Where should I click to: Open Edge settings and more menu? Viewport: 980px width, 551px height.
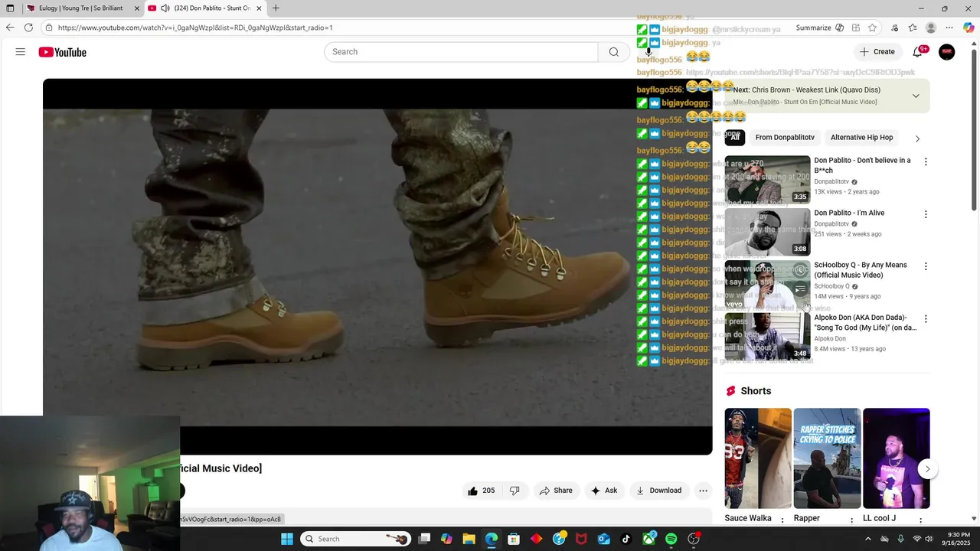[950, 28]
